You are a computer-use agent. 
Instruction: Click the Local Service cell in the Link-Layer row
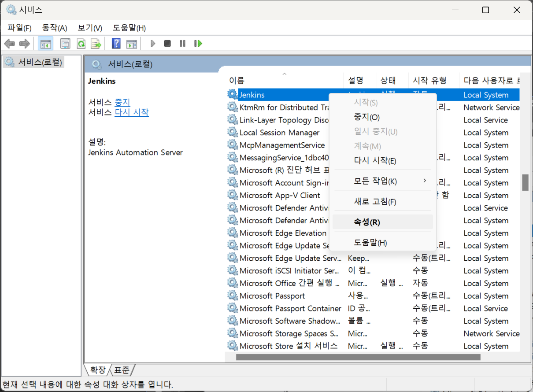(485, 120)
